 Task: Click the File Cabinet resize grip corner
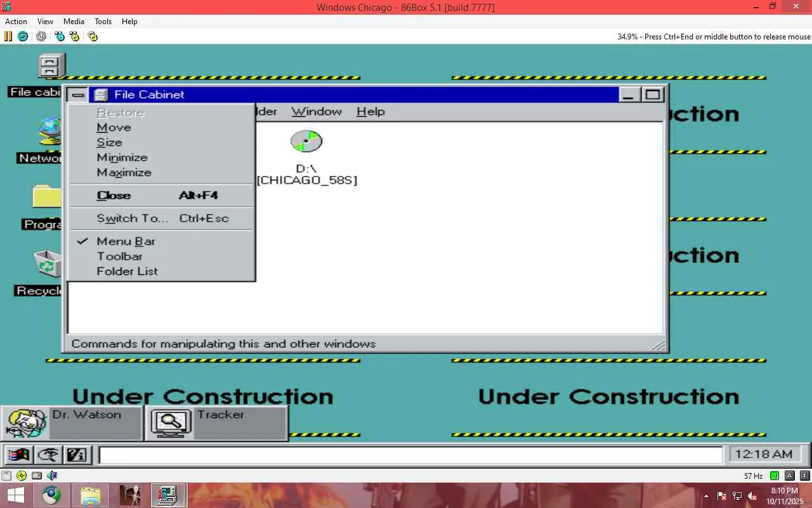pyautogui.click(x=658, y=345)
